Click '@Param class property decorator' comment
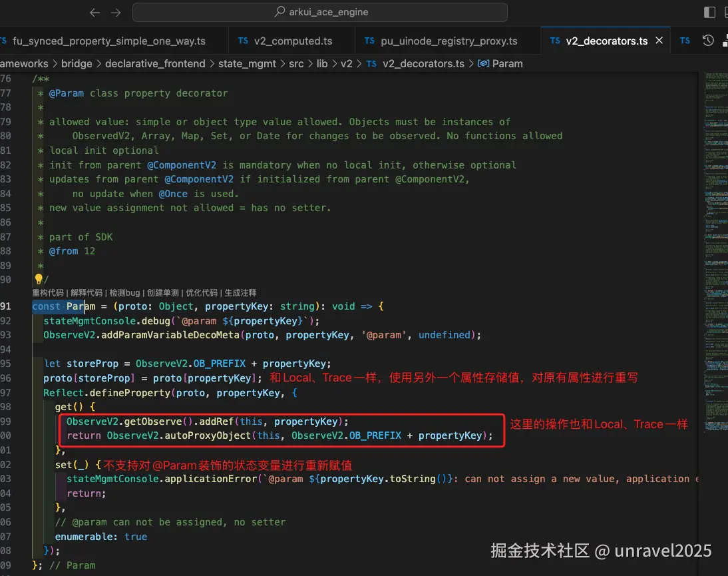The height and width of the screenshot is (576, 728). (138, 93)
